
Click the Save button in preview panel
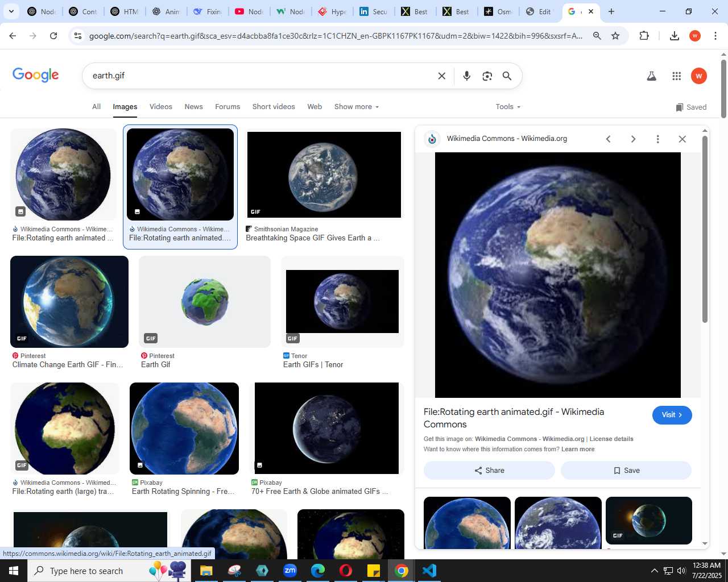(x=626, y=471)
